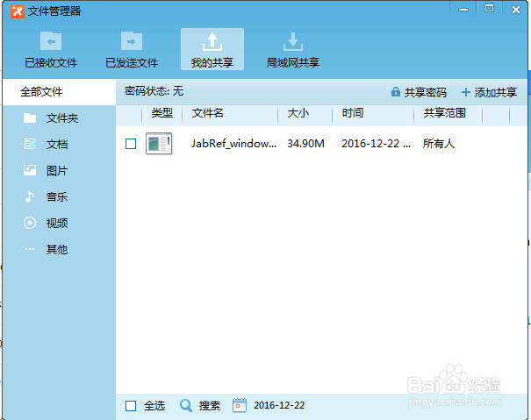Select the 音乐 category label
Viewport: 531px width, 420px height.
57,197
